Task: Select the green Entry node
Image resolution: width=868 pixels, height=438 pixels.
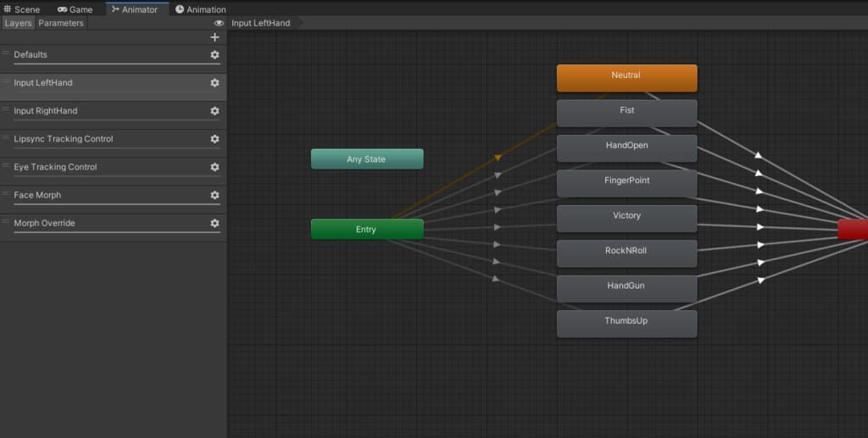Action: point(366,229)
